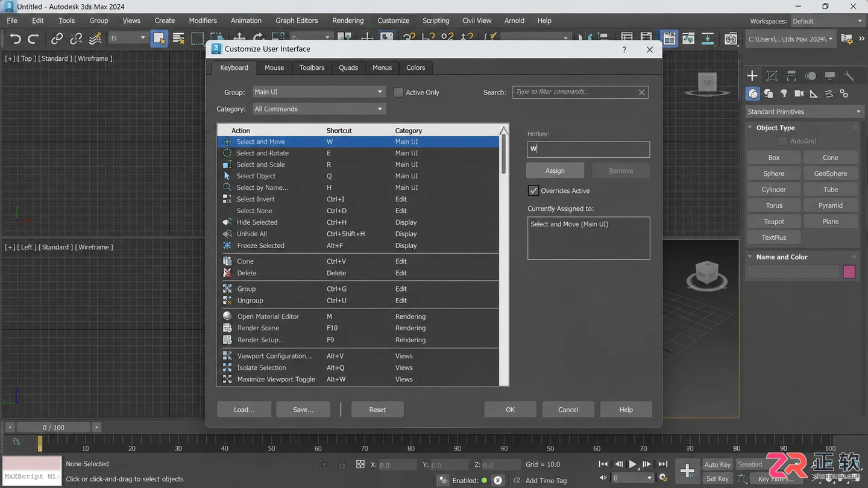The height and width of the screenshot is (488, 868).
Task: Expand the Category All Commands dropdown
Action: [x=319, y=109]
